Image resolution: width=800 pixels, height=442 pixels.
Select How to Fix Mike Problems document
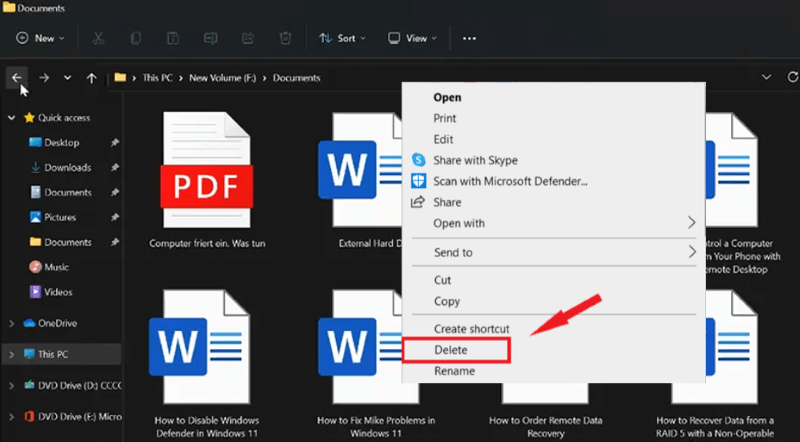pos(376,364)
